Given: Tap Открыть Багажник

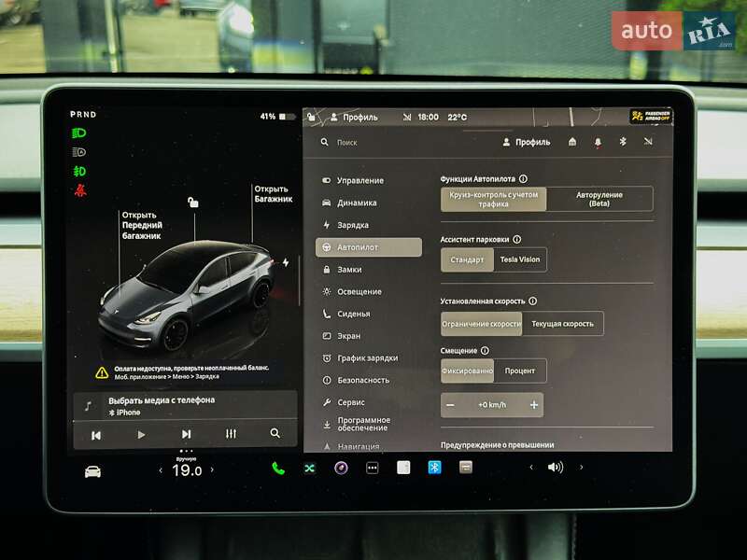Looking at the screenshot, I should (273, 194).
